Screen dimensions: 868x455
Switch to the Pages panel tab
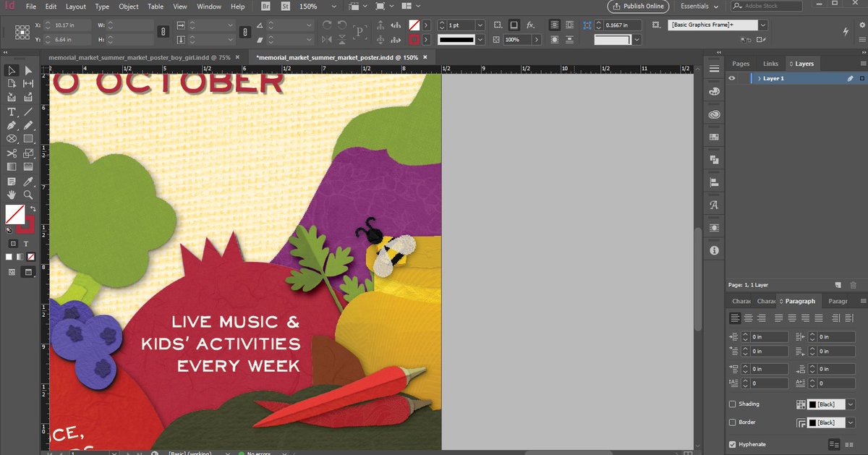click(741, 64)
